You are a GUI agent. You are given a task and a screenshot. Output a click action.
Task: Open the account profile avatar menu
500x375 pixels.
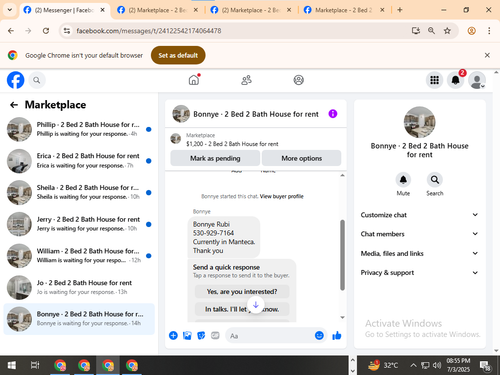click(x=477, y=80)
